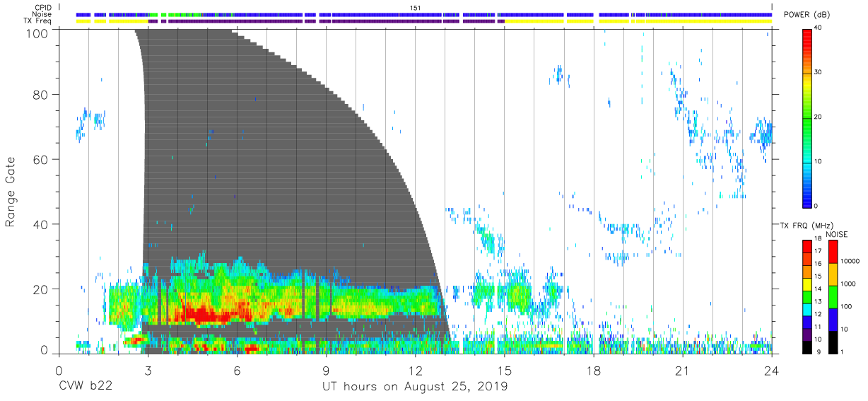The height and width of the screenshot is (401, 868).
Task: Click the "9" MHz label on TX FRQ scale
Action: click(818, 352)
